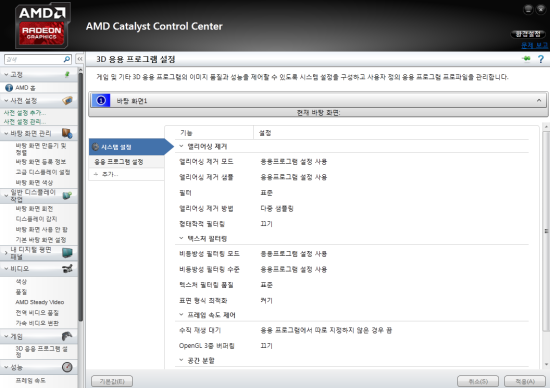The height and width of the screenshot is (388, 550).
Task: Collapse the sidebar with double-arrow icon
Action: tap(80, 59)
